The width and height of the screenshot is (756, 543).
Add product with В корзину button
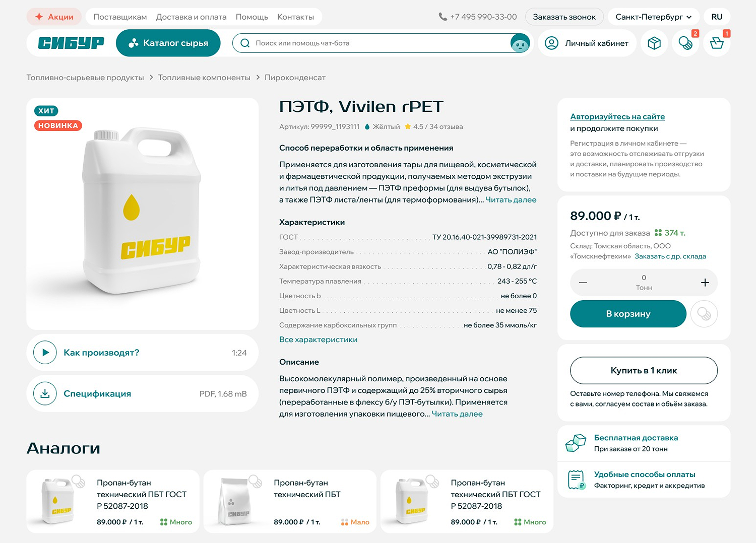[x=628, y=314]
